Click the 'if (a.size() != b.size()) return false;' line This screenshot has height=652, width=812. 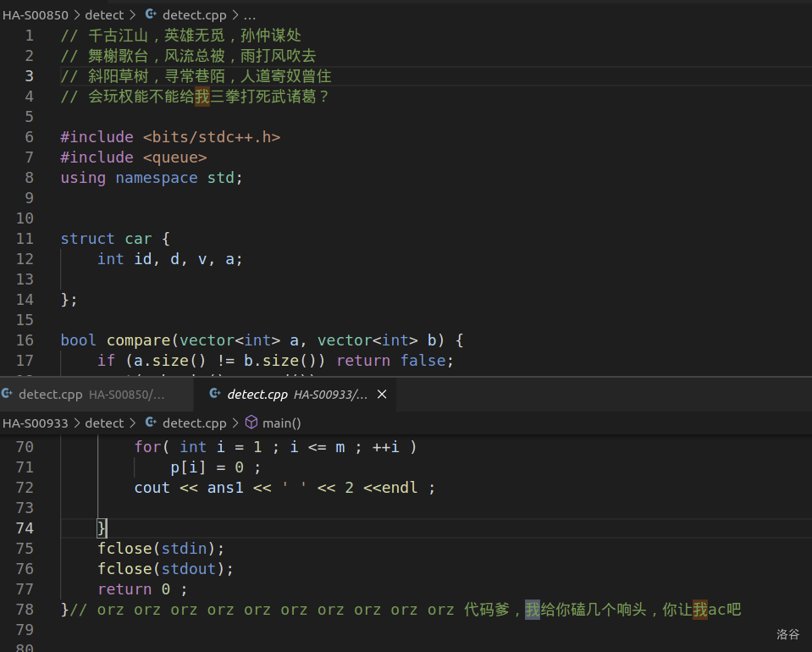coord(275,360)
